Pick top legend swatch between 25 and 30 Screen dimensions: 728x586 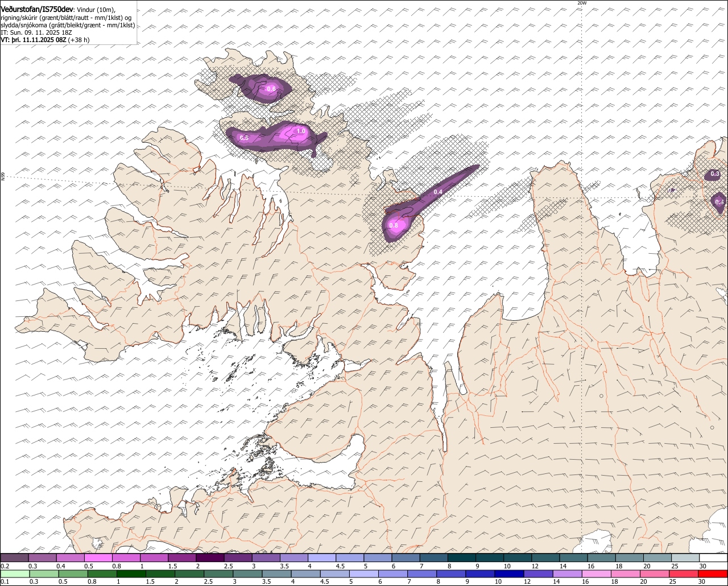coord(686,558)
